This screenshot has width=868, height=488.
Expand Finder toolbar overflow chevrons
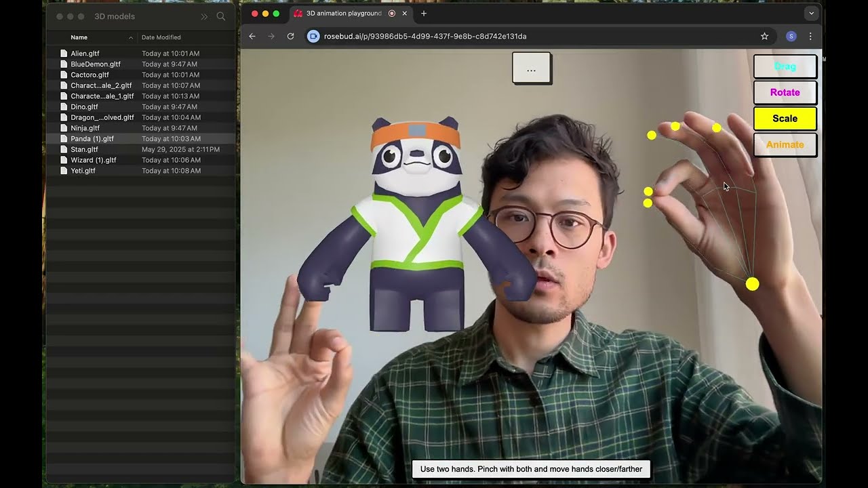204,16
